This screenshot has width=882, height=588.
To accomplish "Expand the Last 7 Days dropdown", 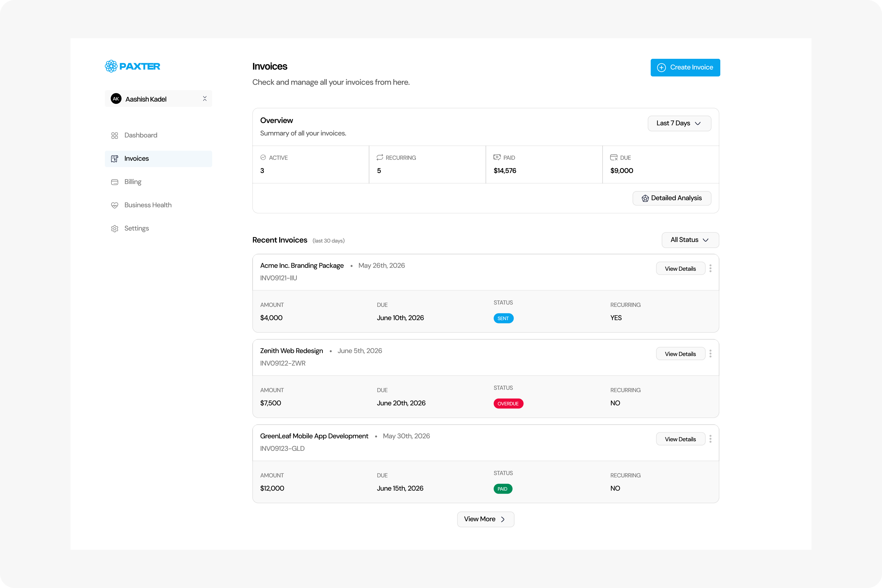I will [679, 123].
